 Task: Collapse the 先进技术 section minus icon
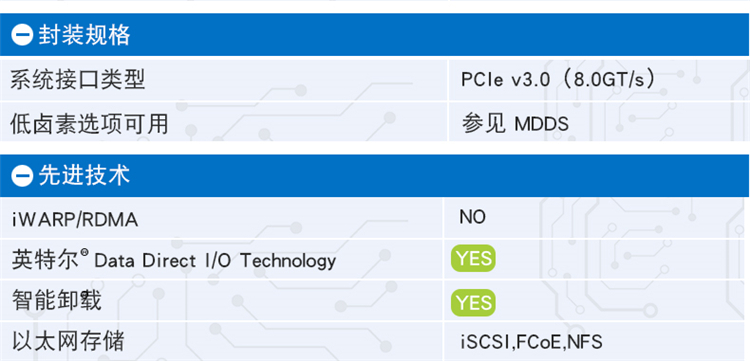point(22,176)
